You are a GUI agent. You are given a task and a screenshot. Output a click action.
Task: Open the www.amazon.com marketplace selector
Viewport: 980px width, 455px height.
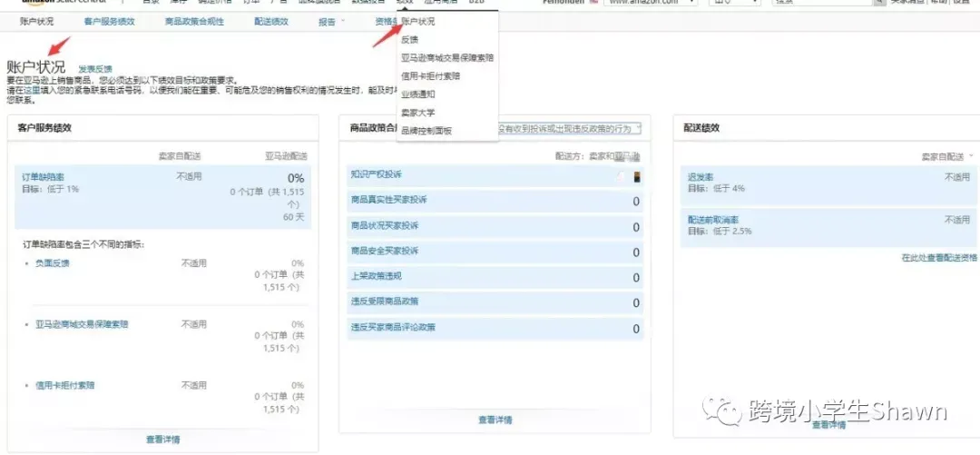click(x=651, y=3)
